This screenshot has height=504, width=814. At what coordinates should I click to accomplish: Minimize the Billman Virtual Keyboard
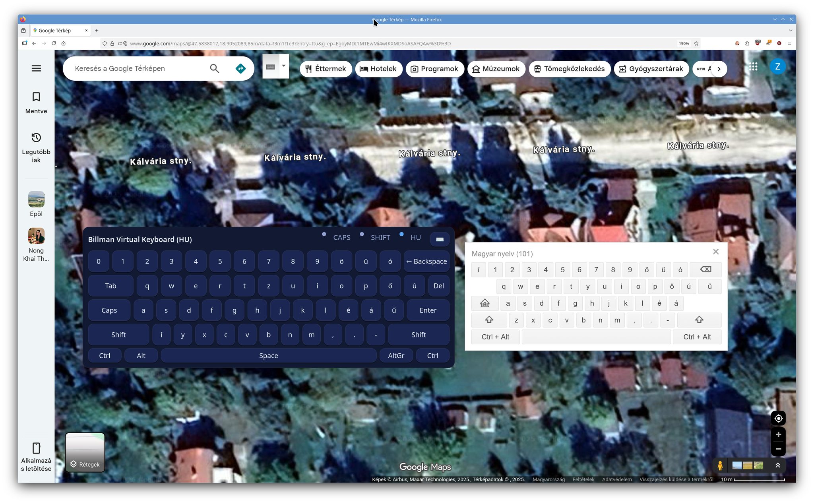pos(440,239)
